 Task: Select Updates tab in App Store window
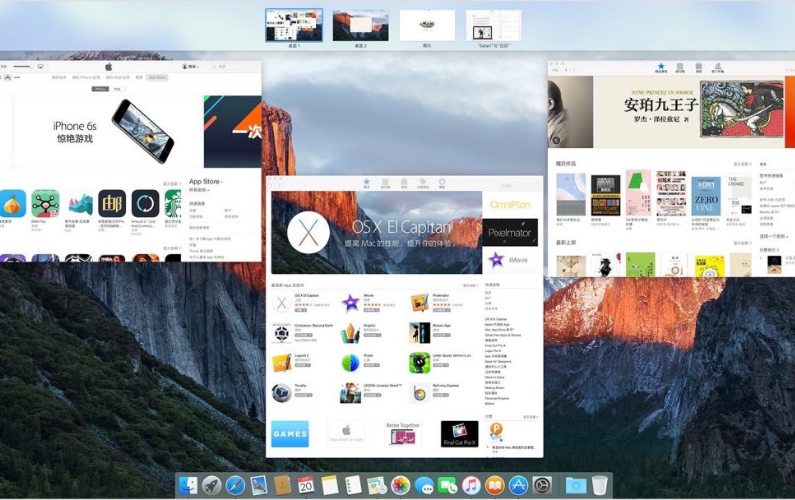pos(442,183)
